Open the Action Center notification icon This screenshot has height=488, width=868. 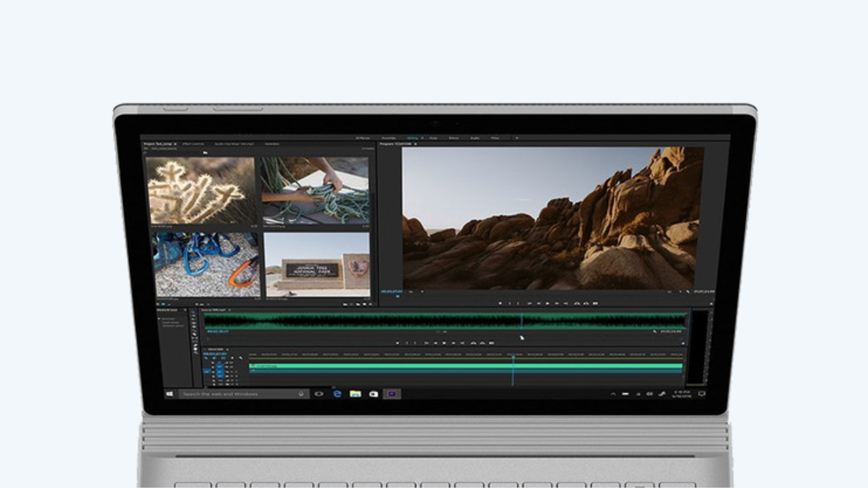[x=702, y=394]
